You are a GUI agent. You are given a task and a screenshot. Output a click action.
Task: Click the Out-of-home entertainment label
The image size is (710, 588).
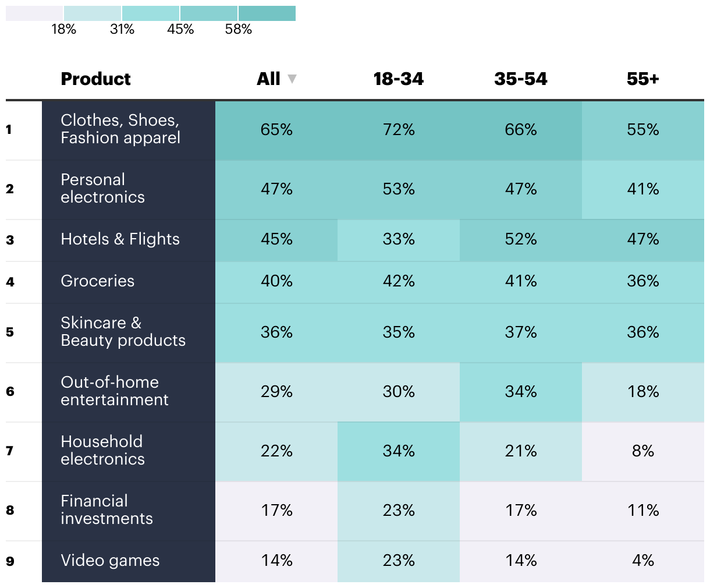[x=115, y=391]
